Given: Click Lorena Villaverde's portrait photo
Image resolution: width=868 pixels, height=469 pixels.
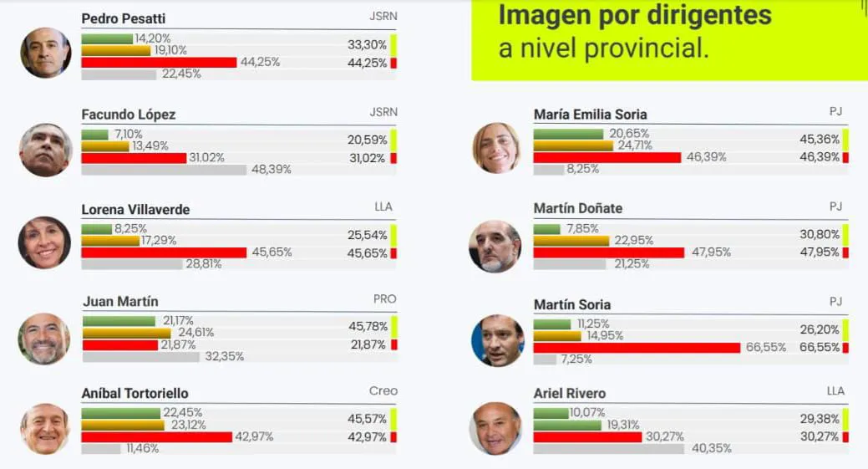Looking at the screenshot, I should [44, 242].
